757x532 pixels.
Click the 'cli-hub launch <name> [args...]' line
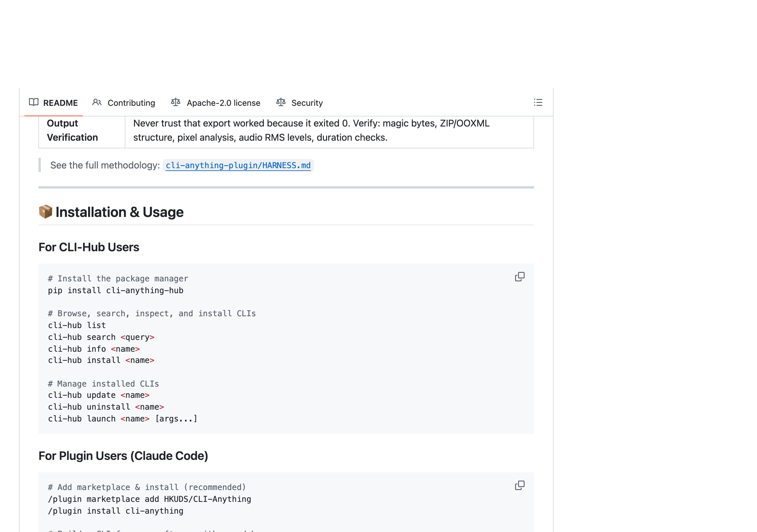(x=123, y=419)
